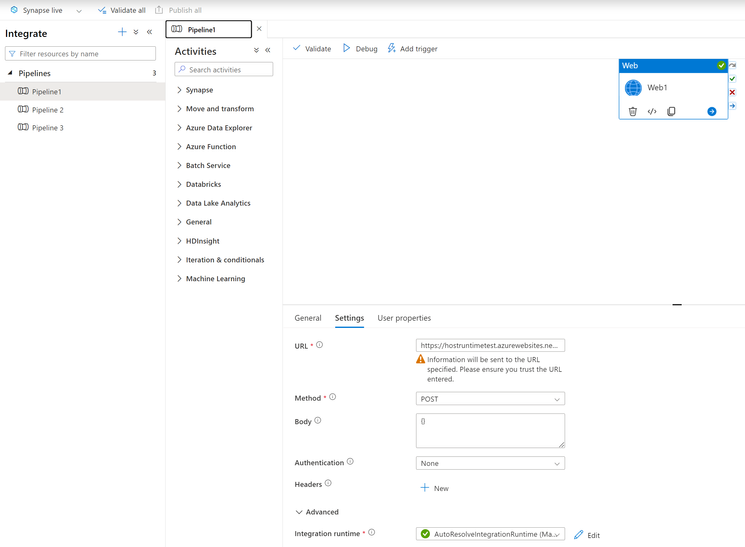
Task: Click Web1 validation green check badge
Action: [x=721, y=66]
